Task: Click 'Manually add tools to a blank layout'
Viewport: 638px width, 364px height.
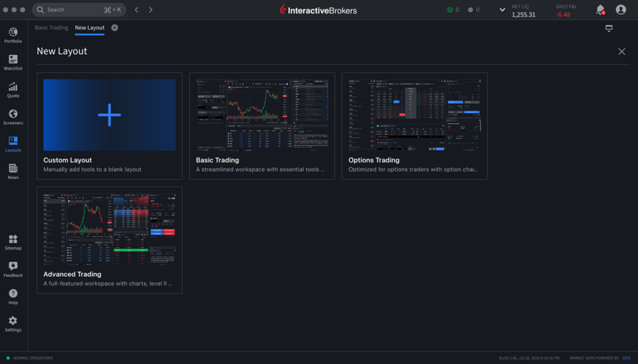Action: [x=92, y=169]
